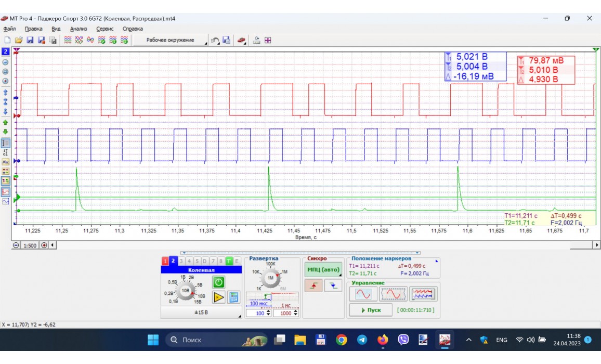The height and width of the screenshot is (364, 601).
Task: Open the Анализ menu
Action: [x=79, y=29]
